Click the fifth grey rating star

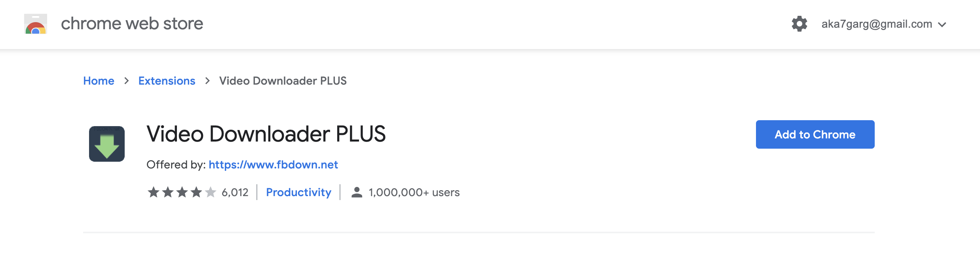pyautogui.click(x=211, y=192)
